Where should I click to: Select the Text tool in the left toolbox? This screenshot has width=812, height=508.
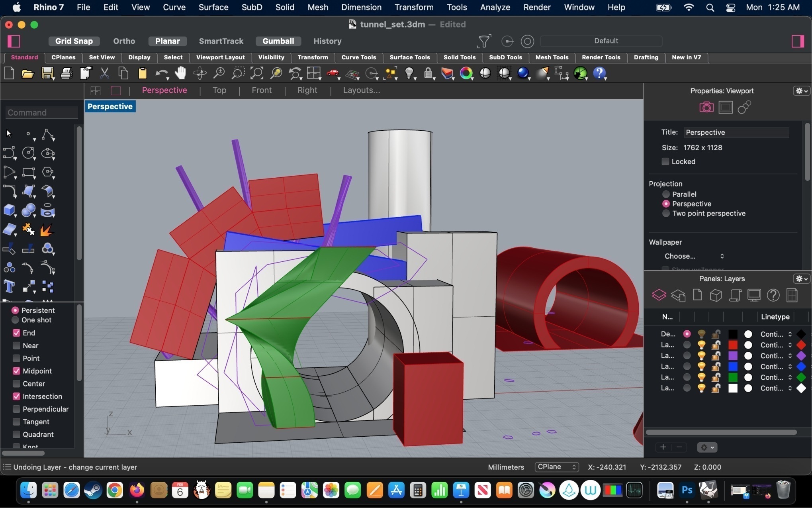(x=9, y=286)
